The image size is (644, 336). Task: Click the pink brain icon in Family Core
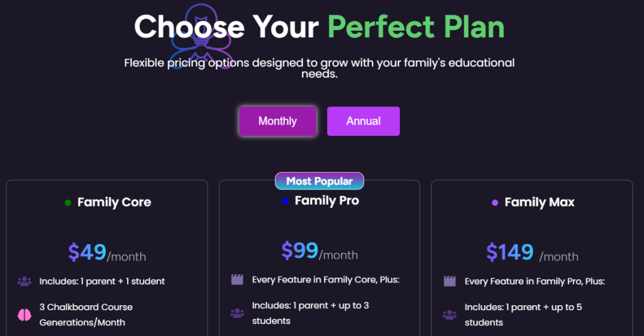tap(25, 315)
